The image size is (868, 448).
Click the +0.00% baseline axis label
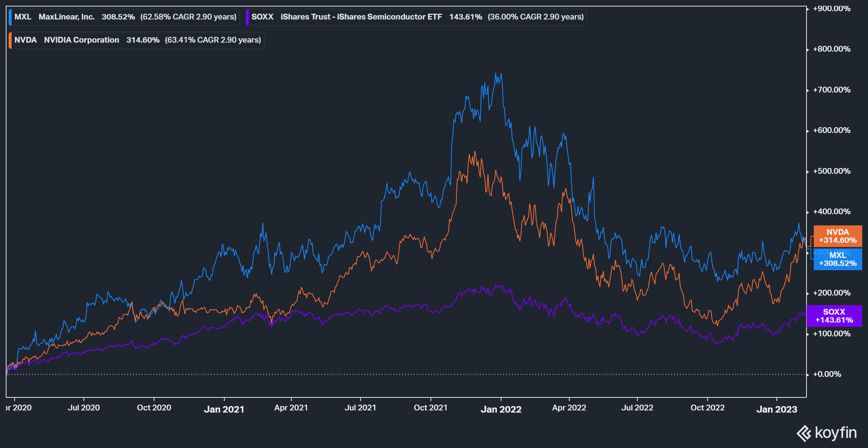click(827, 374)
